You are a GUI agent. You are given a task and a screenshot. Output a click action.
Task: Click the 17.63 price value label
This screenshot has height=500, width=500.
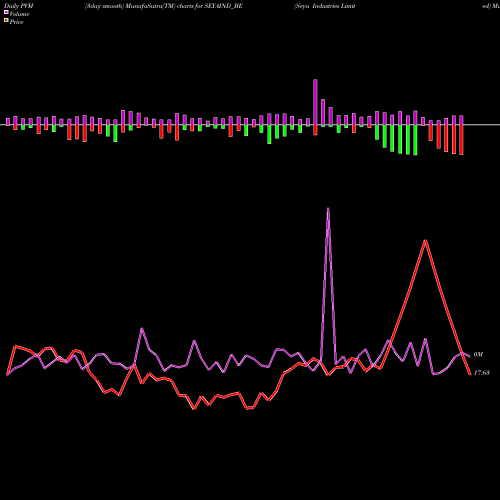click(x=482, y=373)
